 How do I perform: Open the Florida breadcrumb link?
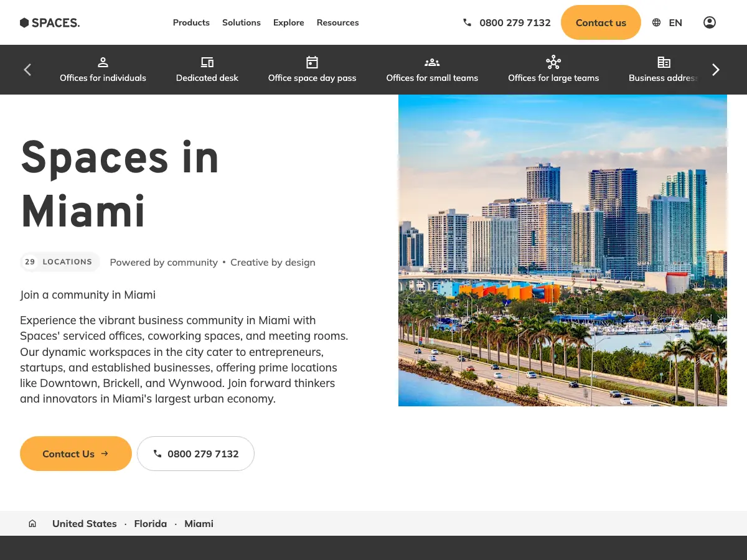(151, 524)
